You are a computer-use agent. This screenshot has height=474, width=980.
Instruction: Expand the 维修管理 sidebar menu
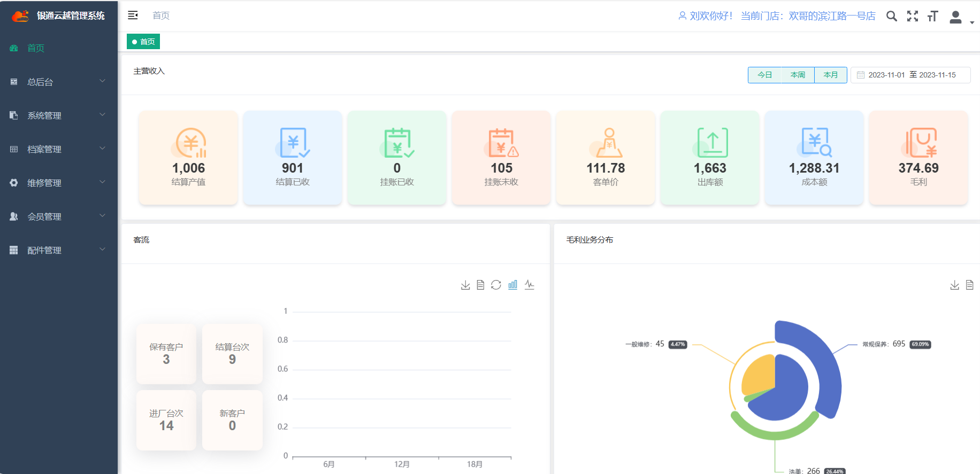[x=59, y=183]
